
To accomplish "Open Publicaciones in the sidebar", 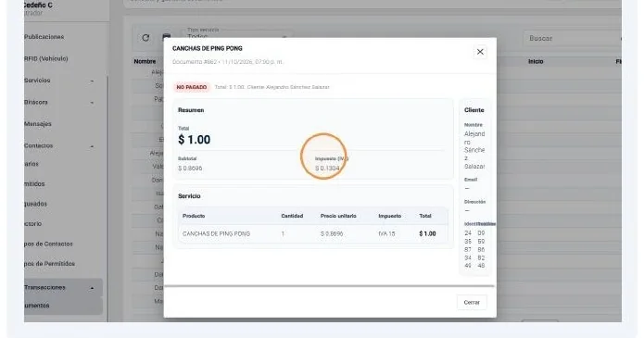I will (44, 37).
